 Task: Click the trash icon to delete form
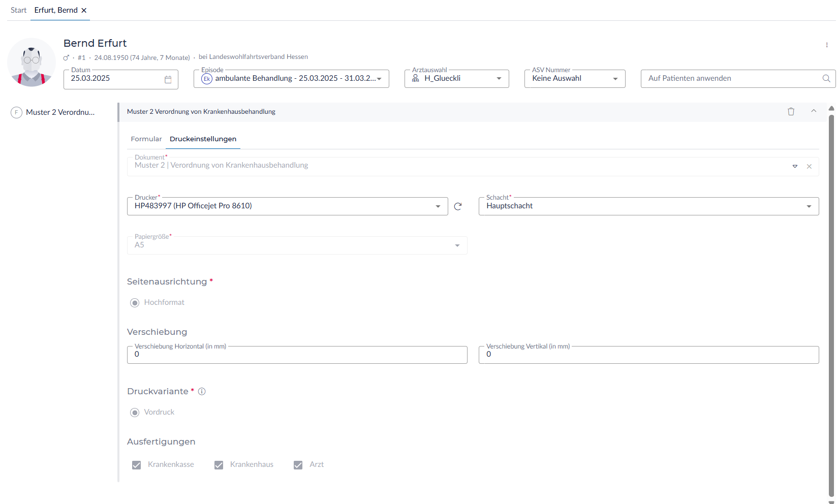click(791, 112)
